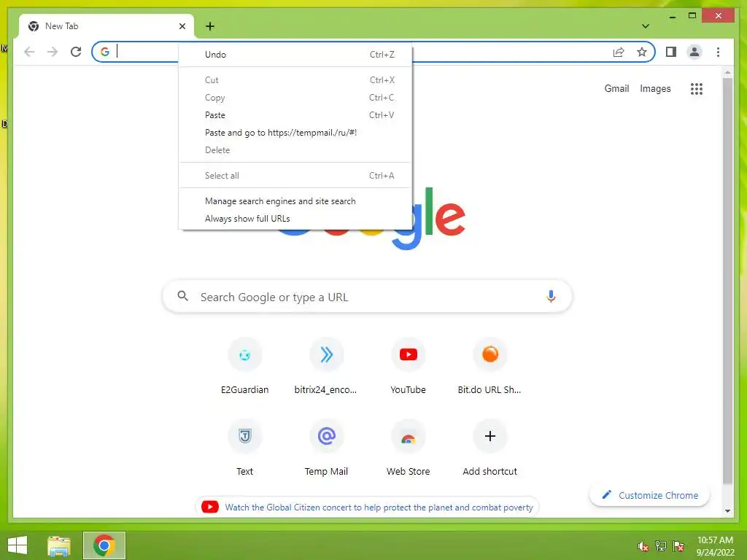Open a new tab with the plus button
Viewport: 747px width, 560px height.
point(210,26)
